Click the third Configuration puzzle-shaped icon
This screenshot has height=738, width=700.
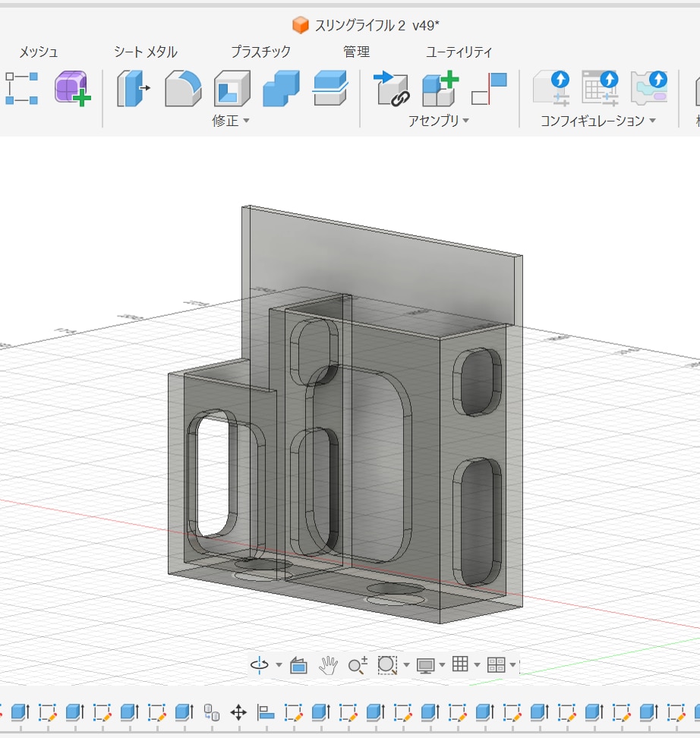point(649,88)
